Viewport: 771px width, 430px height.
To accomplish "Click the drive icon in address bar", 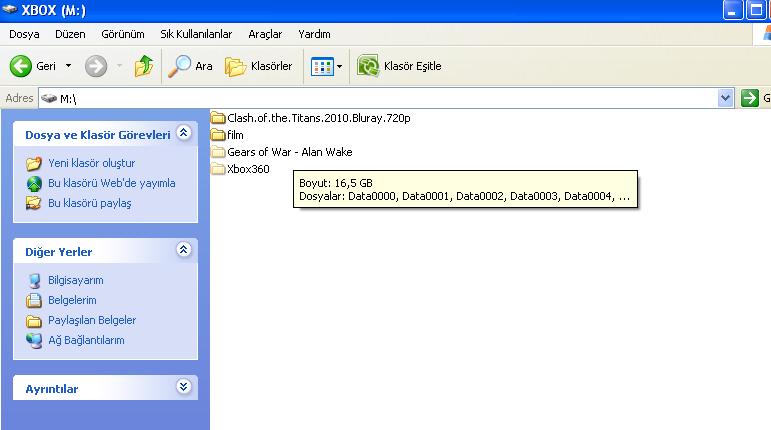I will [49, 98].
